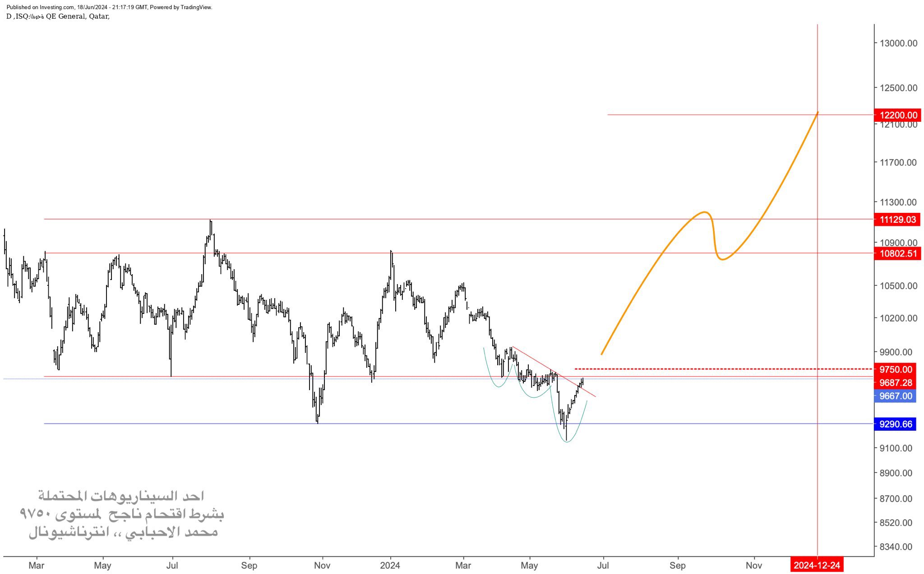Click the 9750.00 red price label
Screen dimensions: 924x574
click(x=896, y=369)
